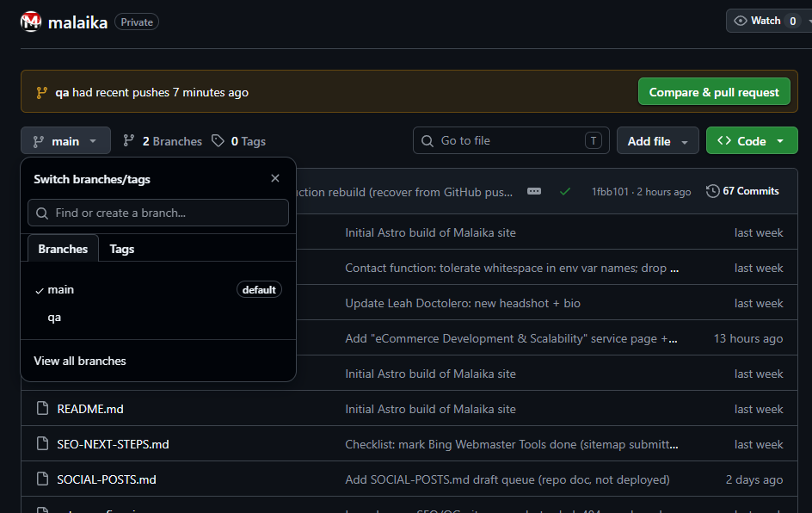The height and width of the screenshot is (513, 812).
Task: Expand commit message ellipsis button
Action: 534,191
